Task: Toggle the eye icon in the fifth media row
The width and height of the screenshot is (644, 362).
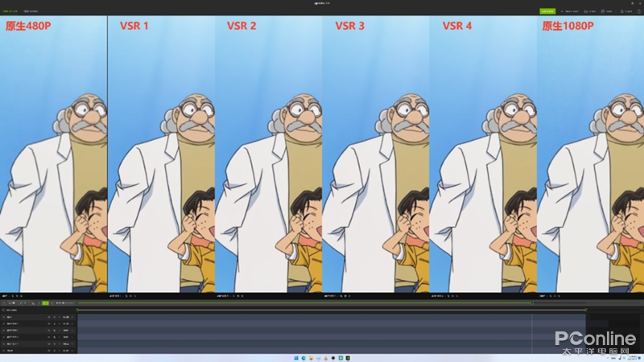Action: [49, 344]
